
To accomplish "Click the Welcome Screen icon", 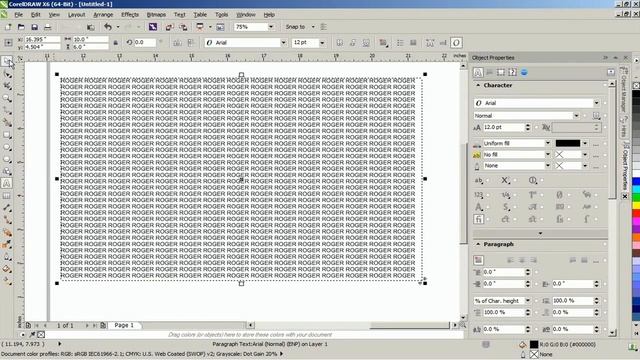I will pos(220,27).
